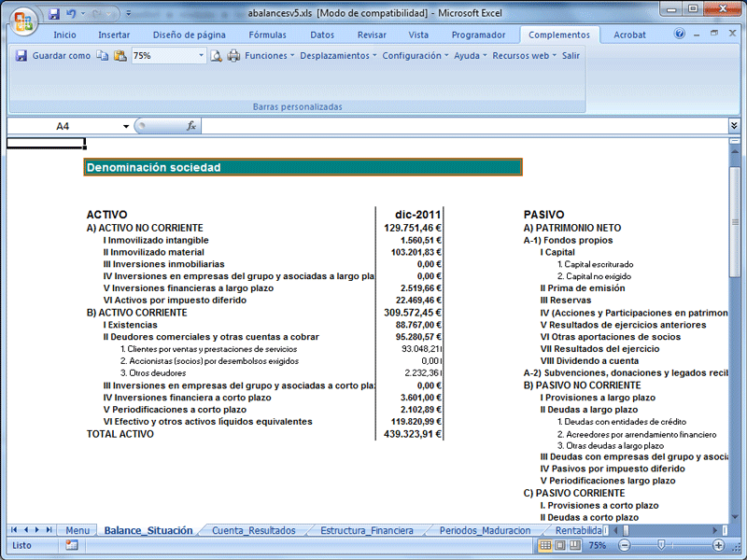Open the Name Box dropdown arrow

126,126
